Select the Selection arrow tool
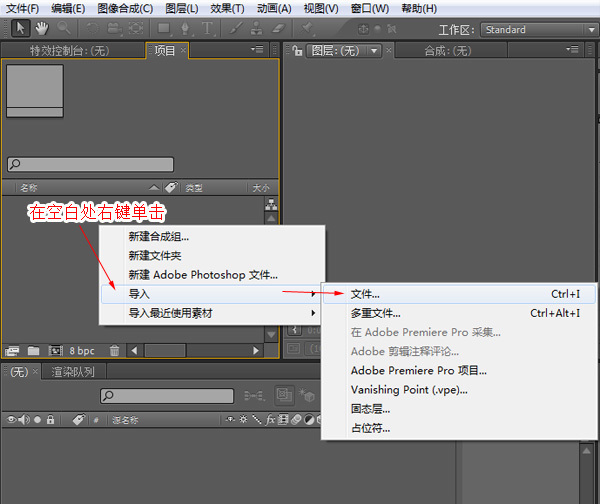This screenshot has width=600, height=504. point(20,28)
